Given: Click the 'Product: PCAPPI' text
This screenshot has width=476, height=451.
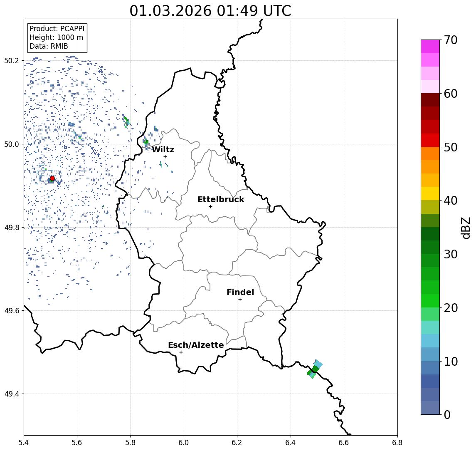Looking at the screenshot, I should coord(57,29).
